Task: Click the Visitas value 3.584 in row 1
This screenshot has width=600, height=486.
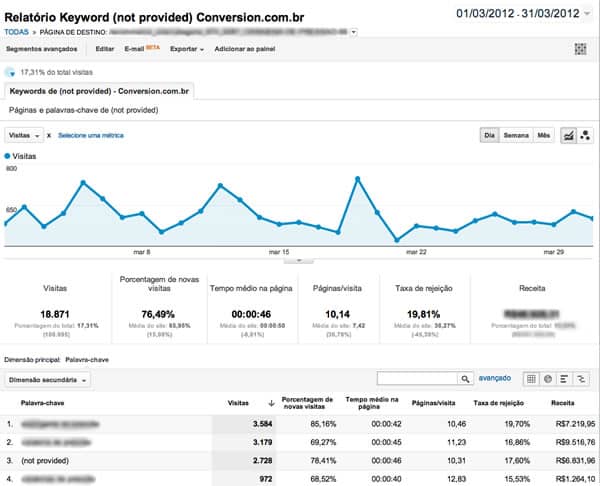Action: click(x=262, y=424)
